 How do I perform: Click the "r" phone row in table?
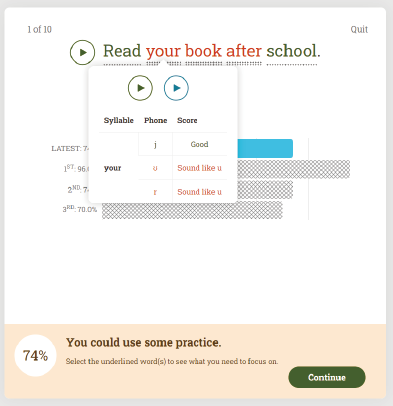183,191
